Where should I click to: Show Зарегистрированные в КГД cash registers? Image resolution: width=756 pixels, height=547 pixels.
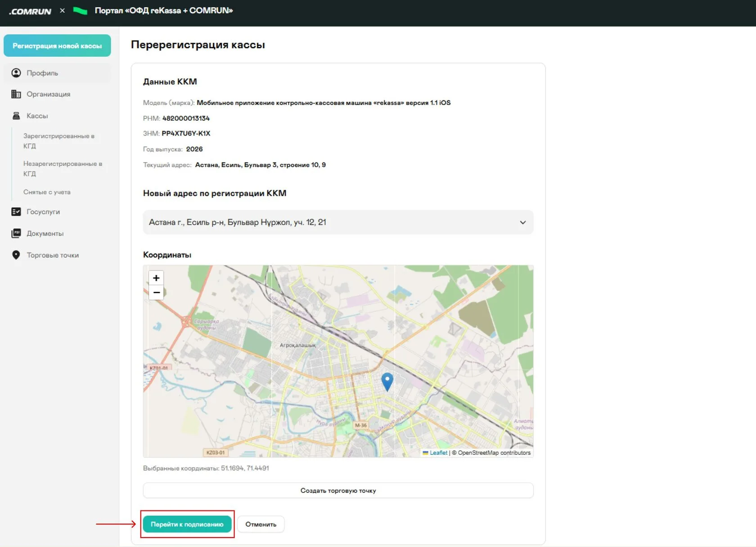[x=59, y=141]
